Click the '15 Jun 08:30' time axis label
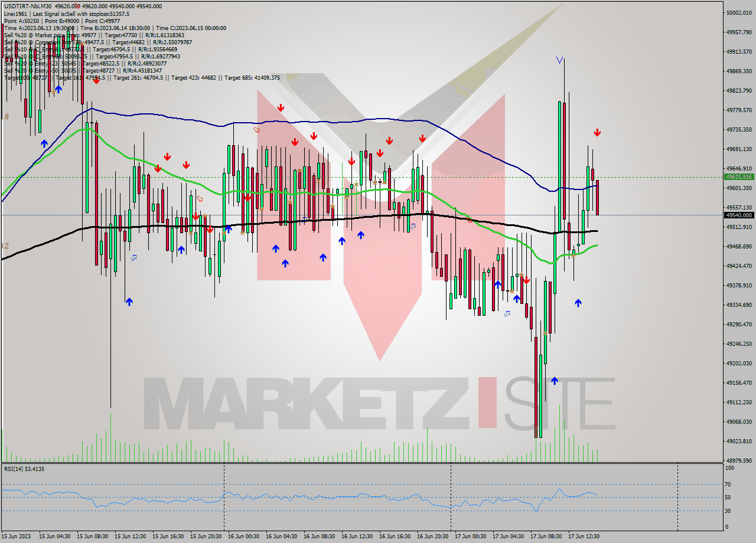This screenshot has width=756, height=543. click(92, 537)
